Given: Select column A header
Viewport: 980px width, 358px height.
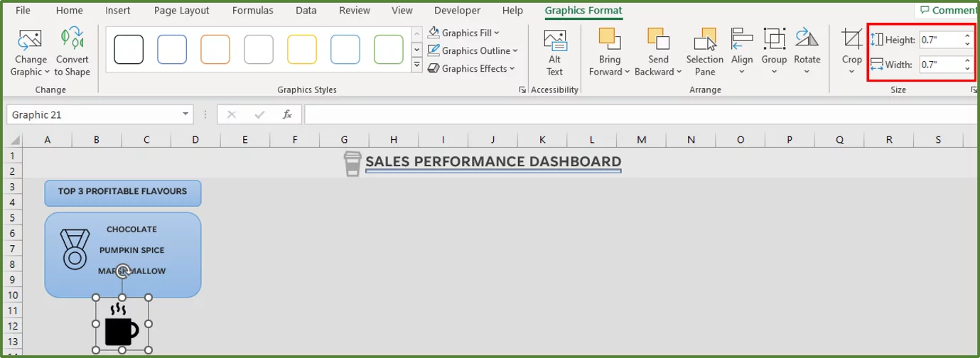Looking at the screenshot, I should pos(47,140).
